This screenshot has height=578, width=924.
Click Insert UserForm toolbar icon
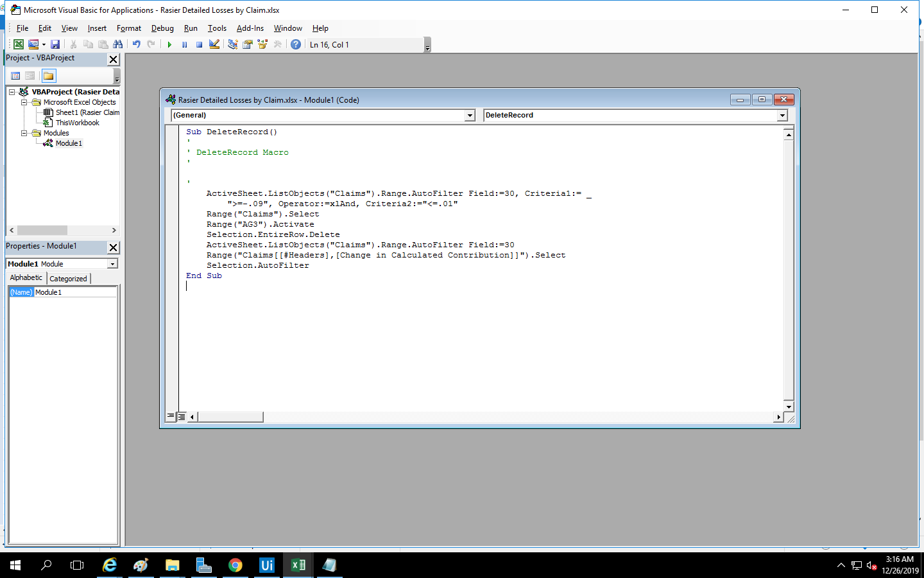tap(33, 44)
